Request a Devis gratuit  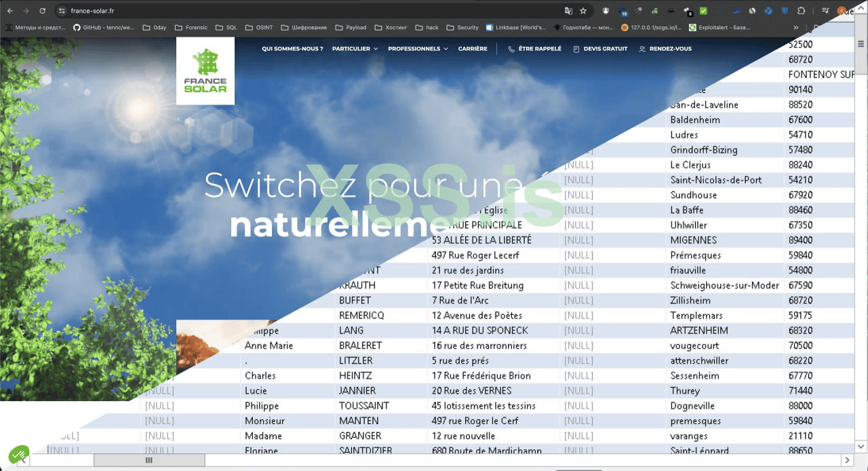[x=606, y=49]
